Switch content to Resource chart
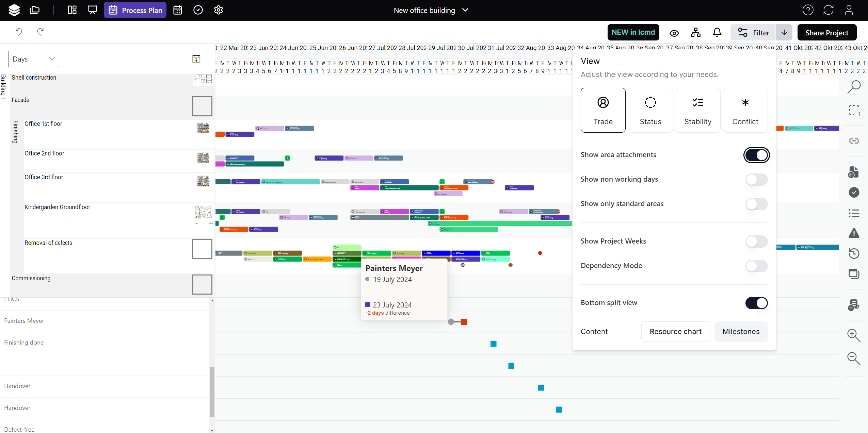Screen dimensions: 868x433 [675, 332]
